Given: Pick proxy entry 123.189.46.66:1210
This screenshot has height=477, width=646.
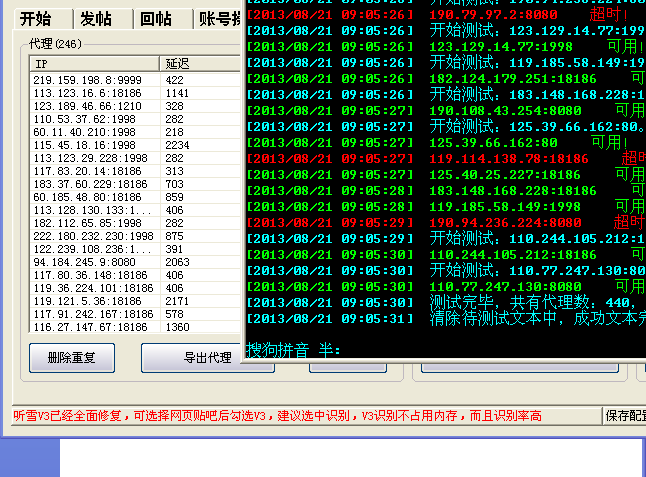Looking at the screenshot, I should click(94, 106).
